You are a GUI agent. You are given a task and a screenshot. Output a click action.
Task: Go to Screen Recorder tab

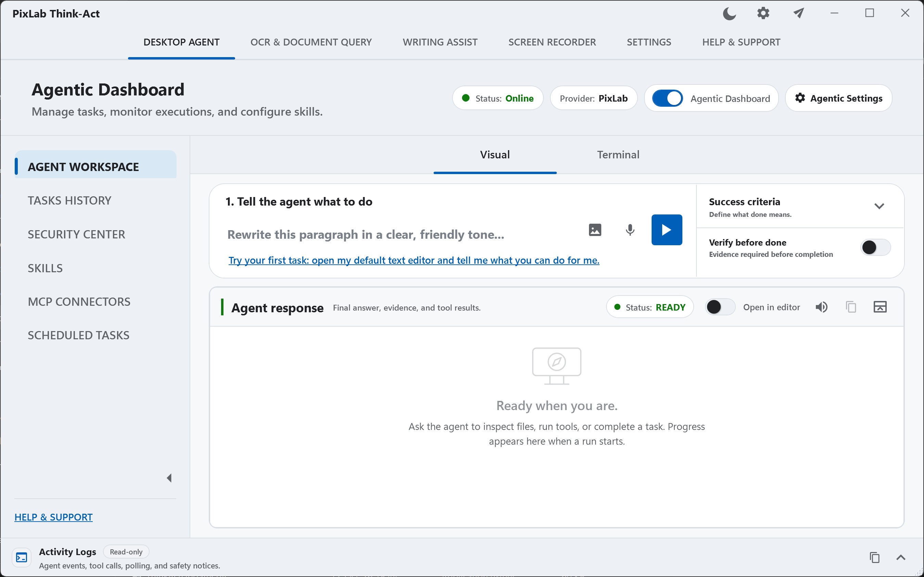pyautogui.click(x=552, y=42)
